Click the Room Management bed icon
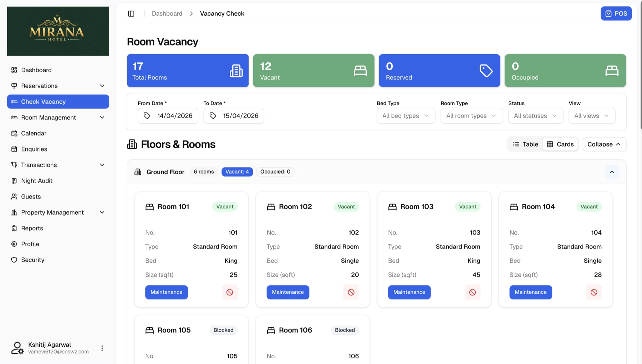Viewport: 642px width, 364px height. 14,117
